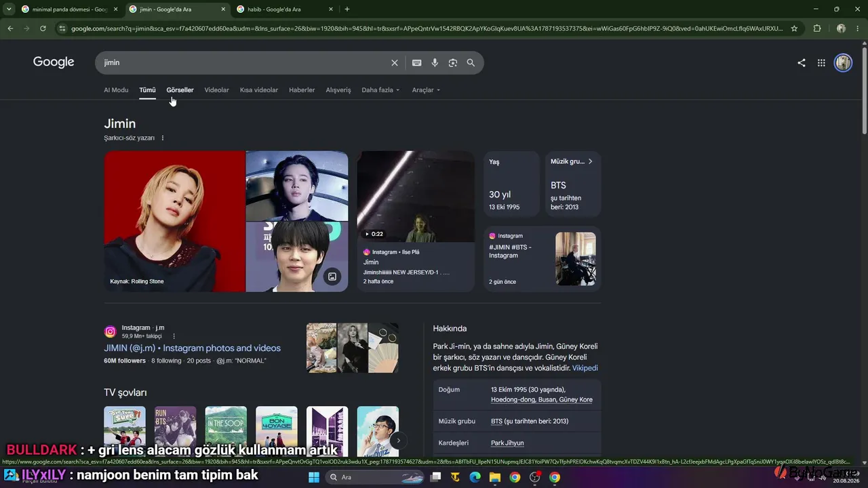Select the Haberler search tab
This screenshot has height=488, width=868.
pos(302,90)
